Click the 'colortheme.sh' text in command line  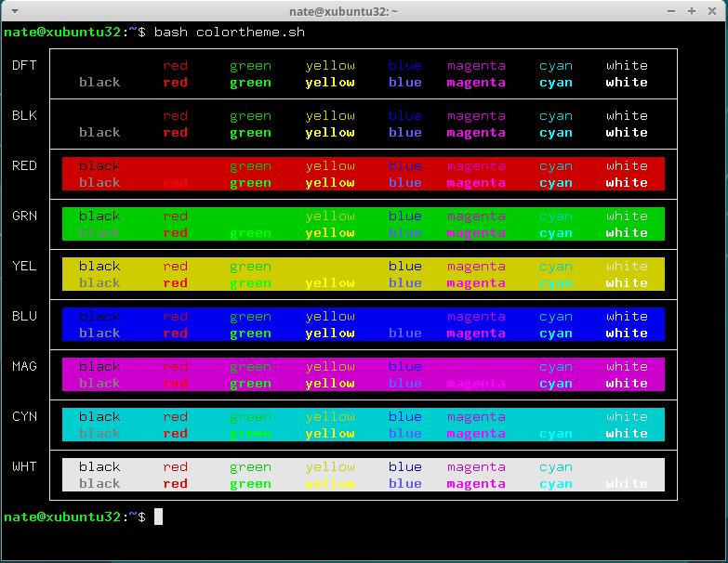pyautogui.click(x=250, y=33)
